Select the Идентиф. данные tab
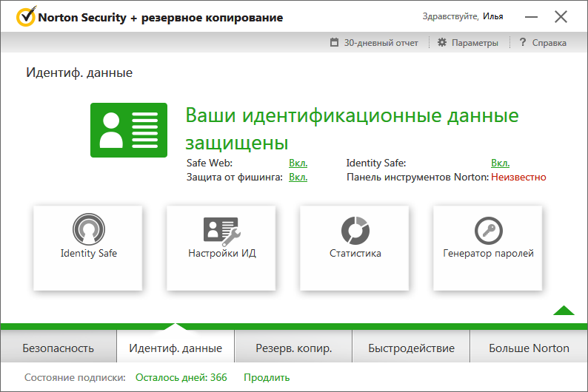Viewport: 588px width, 392px height. [176, 348]
